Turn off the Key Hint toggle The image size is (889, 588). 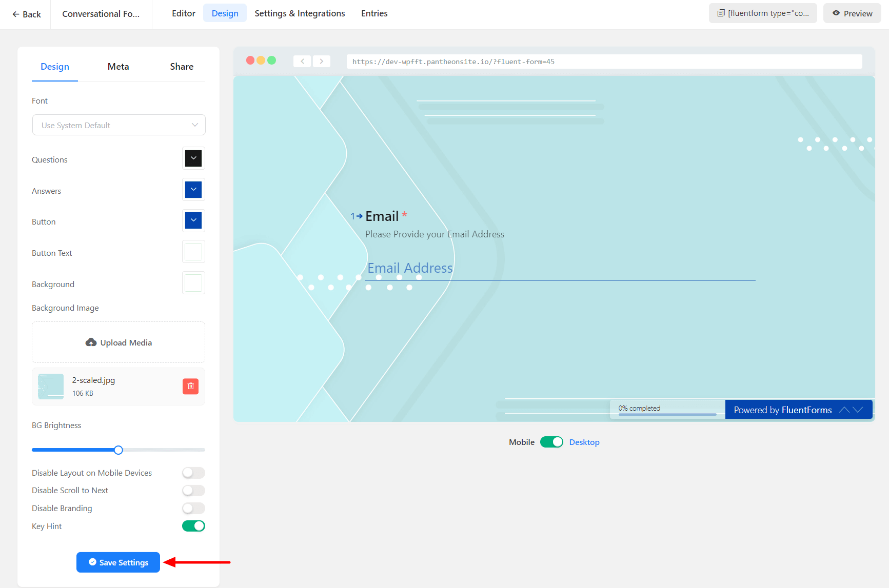point(193,526)
